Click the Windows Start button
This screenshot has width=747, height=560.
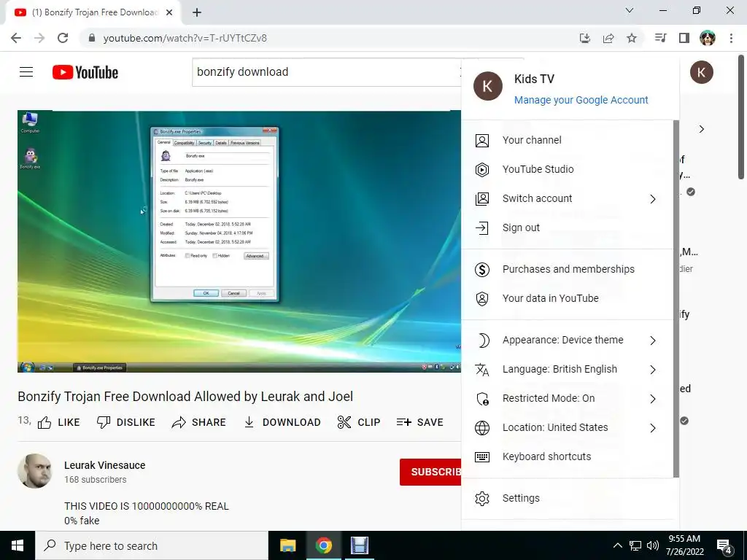pos(18,545)
